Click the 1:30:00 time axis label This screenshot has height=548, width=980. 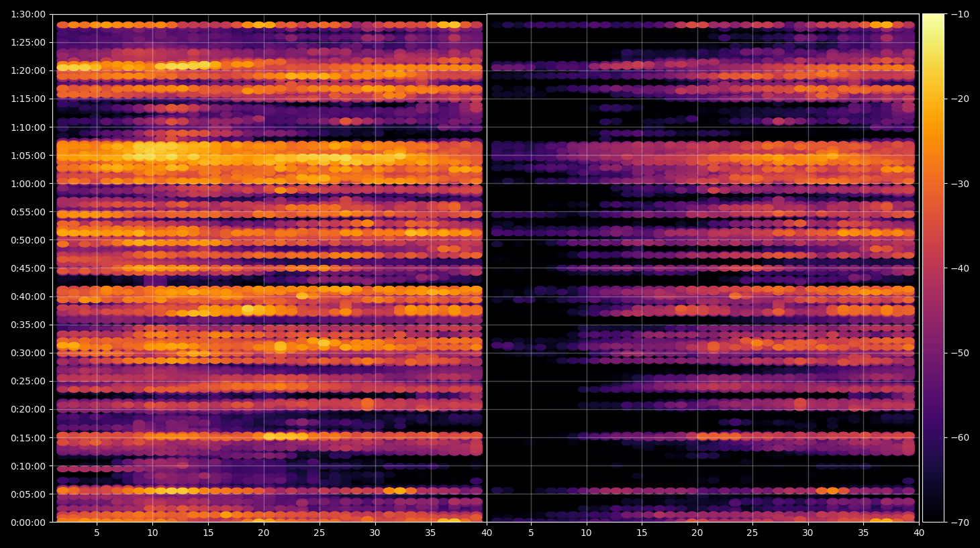[x=28, y=14]
